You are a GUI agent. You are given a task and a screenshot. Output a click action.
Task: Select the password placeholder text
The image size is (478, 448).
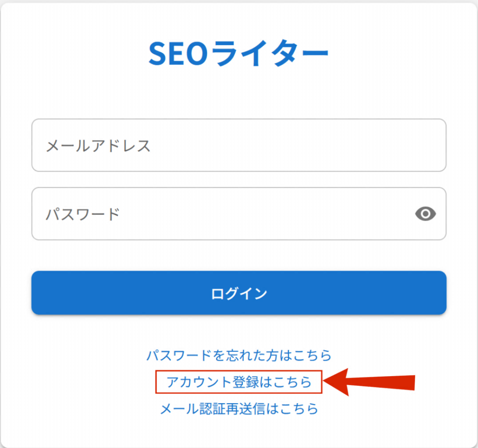coord(83,214)
